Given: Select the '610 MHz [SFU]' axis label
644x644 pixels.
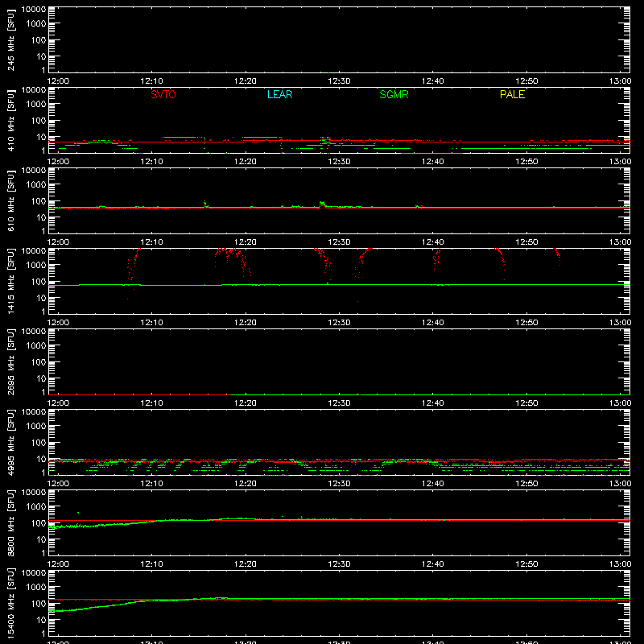Looking at the screenshot, I should (10, 200).
